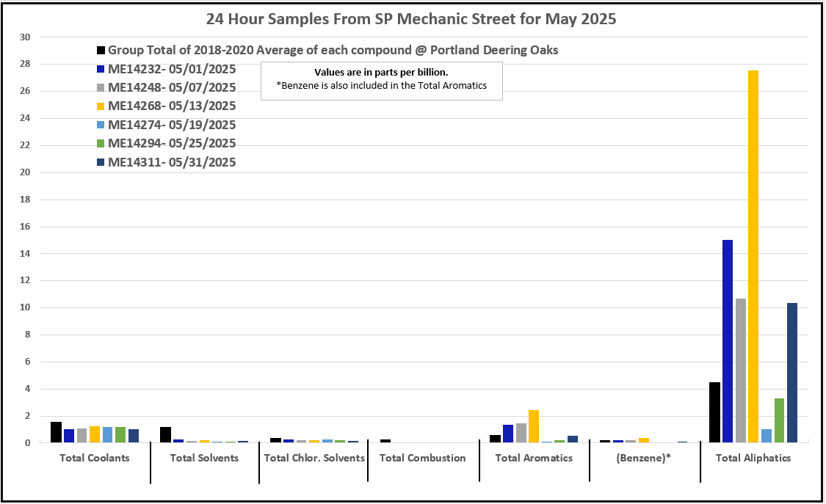The image size is (826, 504).
Task: Select the blue 05/01 bar in Total Aliphatics
Action: [x=727, y=341]
